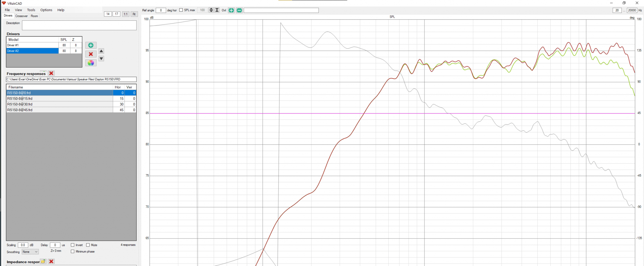The width and height of the screenshot is (644, 266).
Task: Click the Description text box
Action: pos(79,25)
